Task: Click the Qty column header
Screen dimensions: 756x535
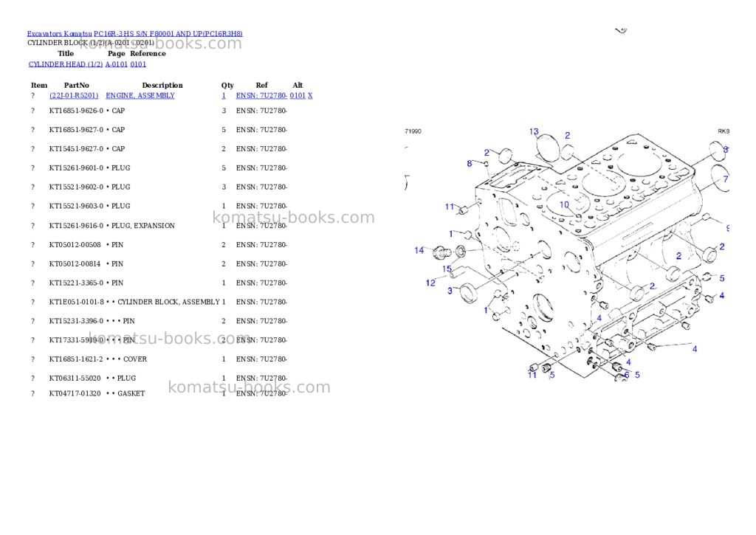Action: (227, 86)
